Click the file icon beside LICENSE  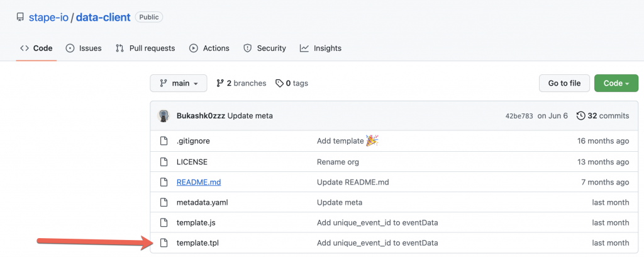click(x=164, y=162)
